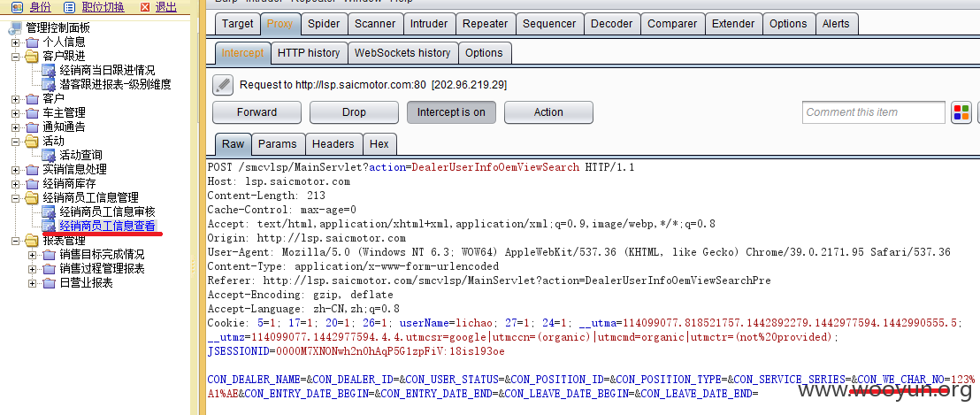Image resolution: width=980 pixels, height=415 pixels.
Task: Click the 身份 identity icon at top
Action: click(x=18, y=7)
